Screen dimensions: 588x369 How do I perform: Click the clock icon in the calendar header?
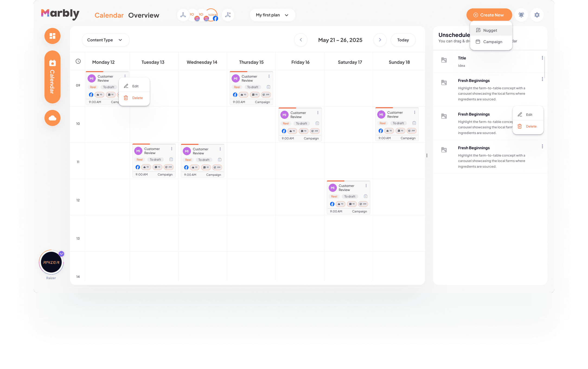coord(78,61)
